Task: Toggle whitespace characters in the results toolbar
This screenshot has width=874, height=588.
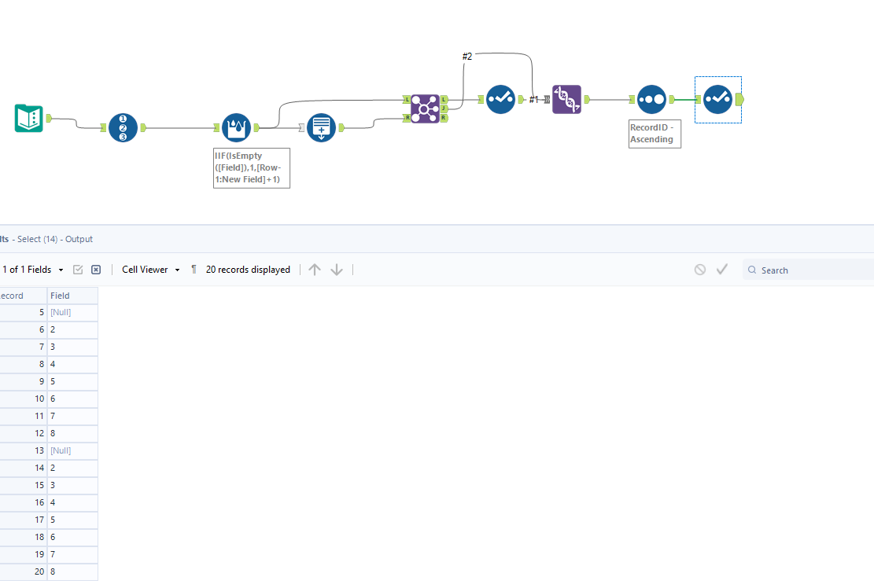Action: tap(193, 269)
